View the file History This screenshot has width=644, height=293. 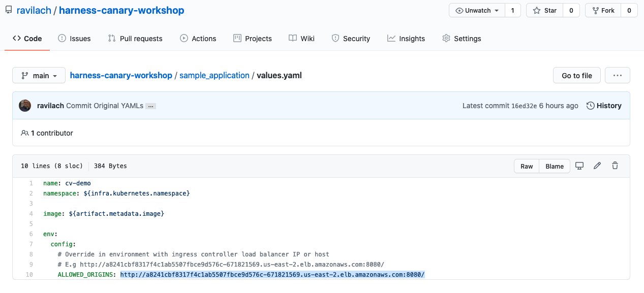[604, 106]
